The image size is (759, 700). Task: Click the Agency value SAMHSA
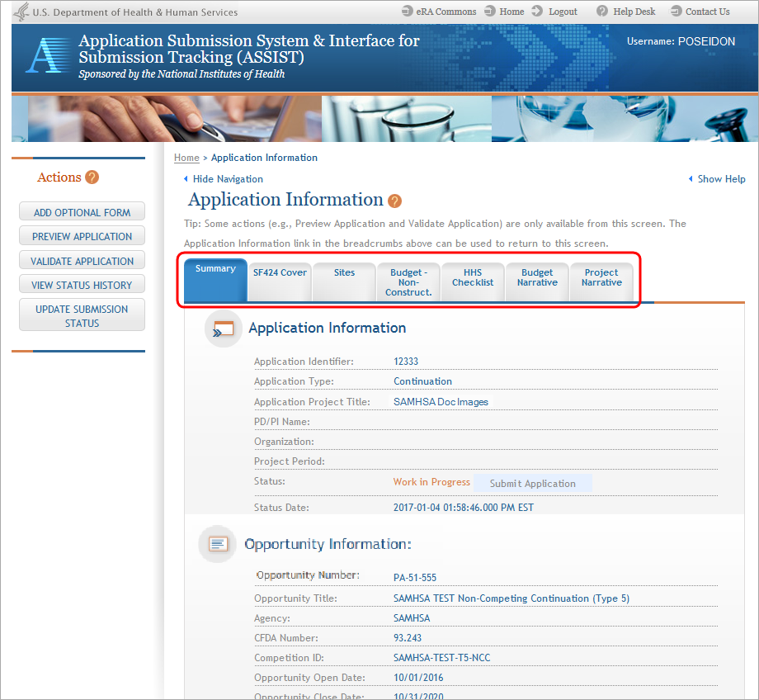[x=412, y=618]
